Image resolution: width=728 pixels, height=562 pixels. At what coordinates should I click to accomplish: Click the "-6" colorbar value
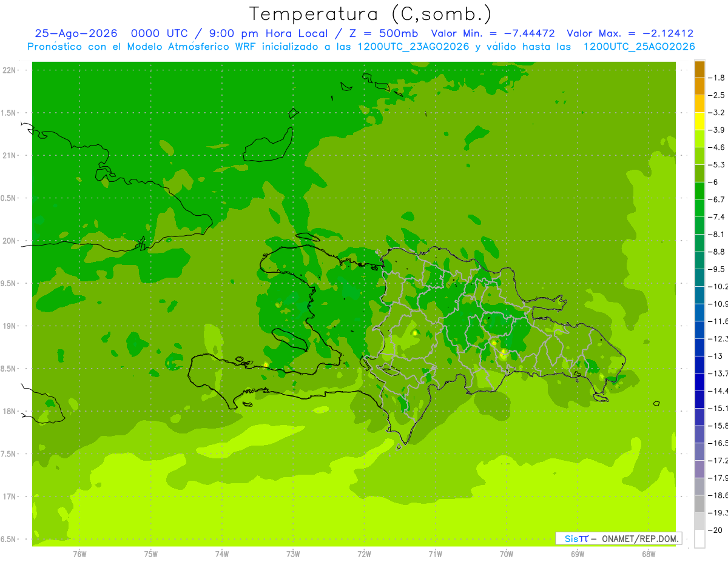point(713,182)
